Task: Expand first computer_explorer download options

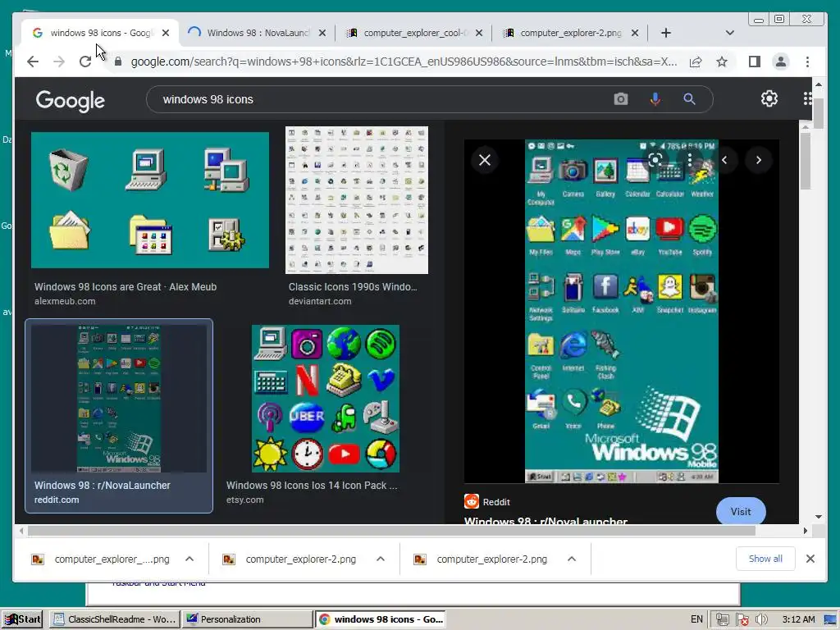Action: (189, 559)
